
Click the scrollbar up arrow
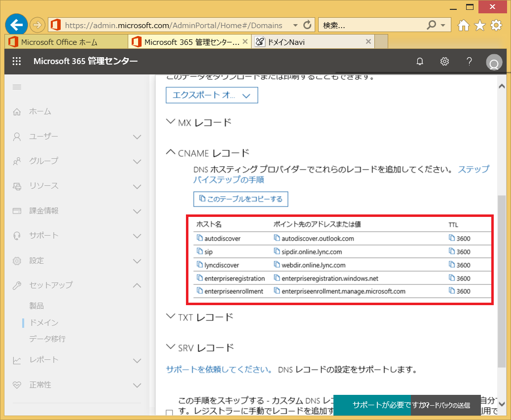[x=502, y=86]
